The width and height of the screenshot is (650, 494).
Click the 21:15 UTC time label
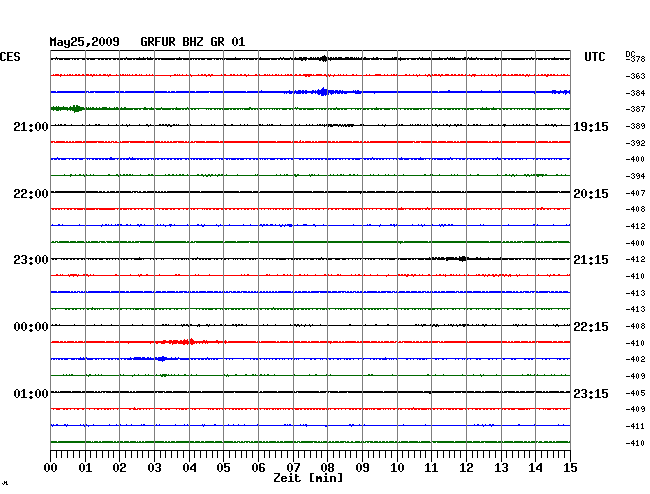click(591, 260)
